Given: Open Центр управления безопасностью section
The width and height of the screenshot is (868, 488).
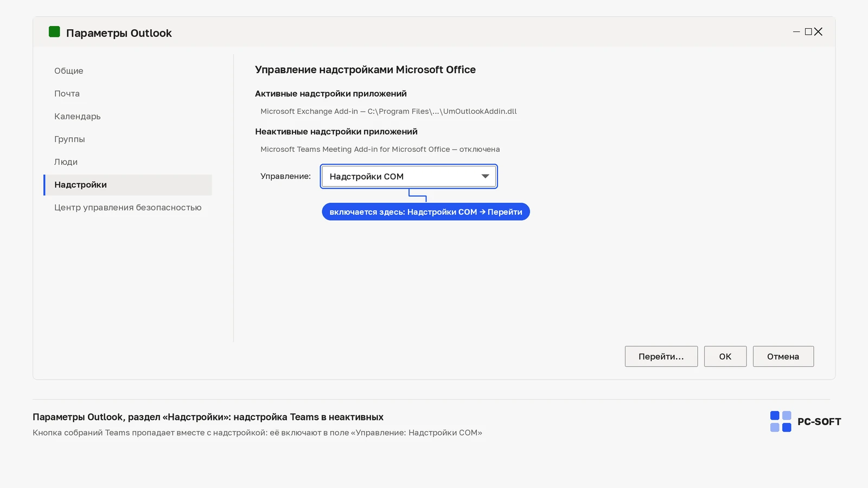Looking at the screenshot, I should 127,208.
